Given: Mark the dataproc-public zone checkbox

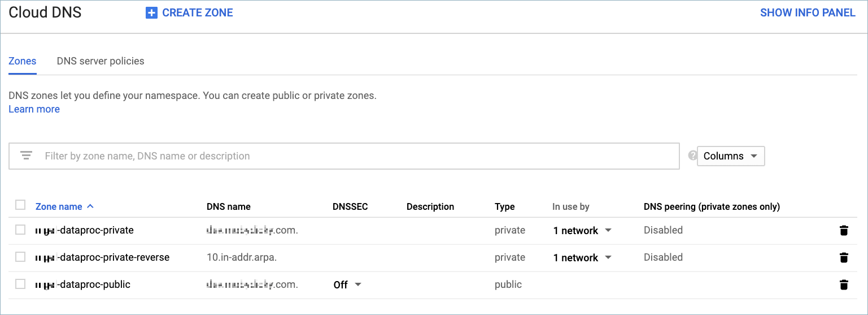Looking at the screenshot, I should click(x=20, y=284).
